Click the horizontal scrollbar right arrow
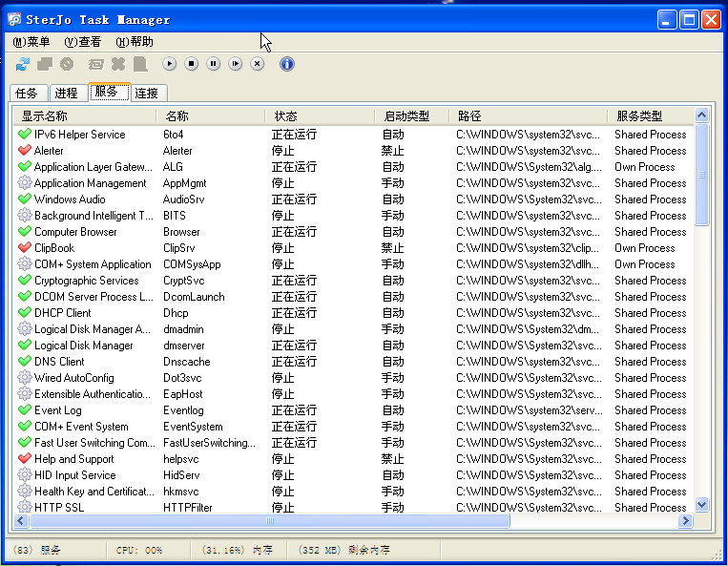Viewport: 728px width, 566px height. click(685, 520)
